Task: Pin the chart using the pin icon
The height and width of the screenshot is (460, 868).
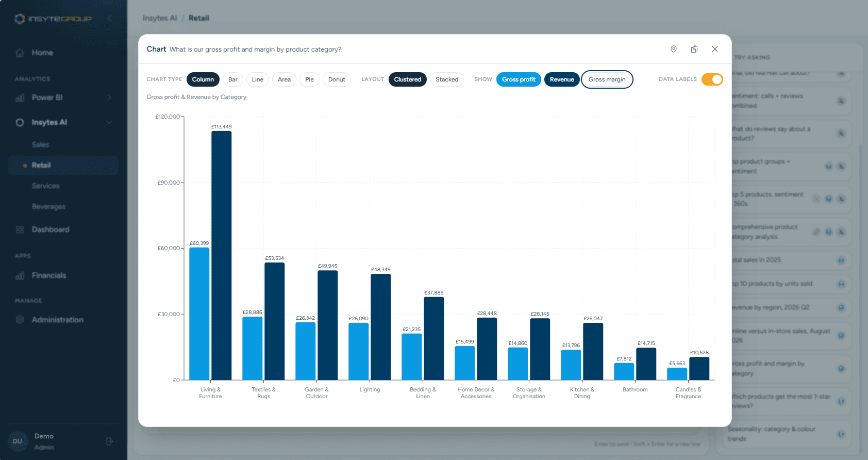Action: [673, 49]
